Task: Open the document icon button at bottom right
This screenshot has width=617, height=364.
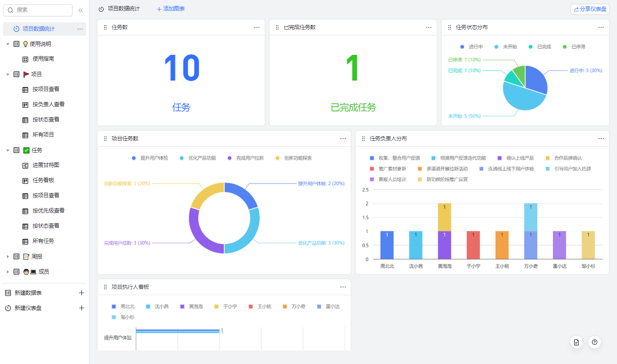Action: click(576, 342)
